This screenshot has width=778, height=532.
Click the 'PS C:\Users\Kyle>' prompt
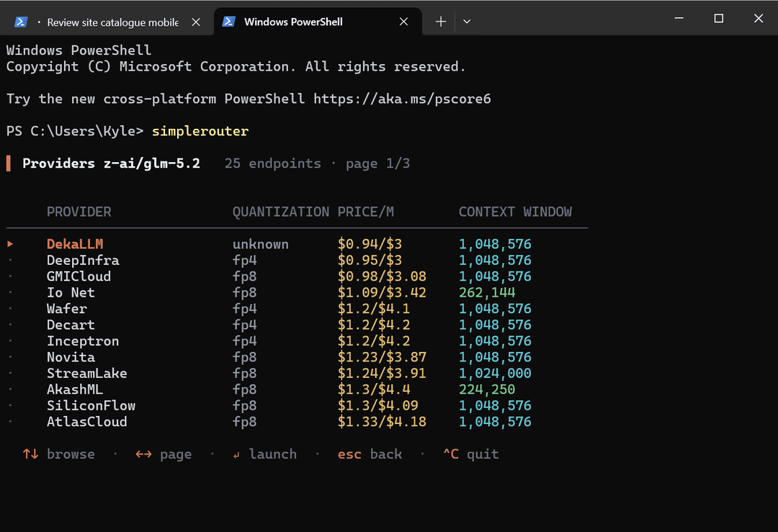75,131
